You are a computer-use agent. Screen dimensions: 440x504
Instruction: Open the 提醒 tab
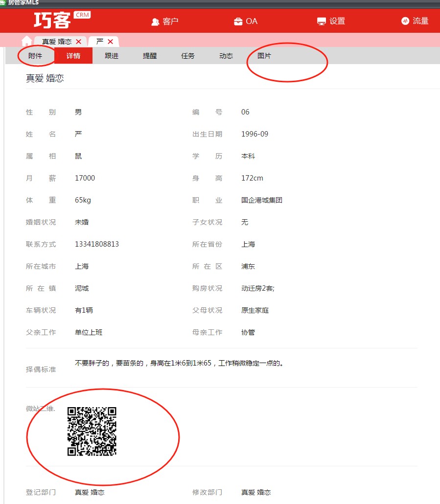click(x=150, y=56)
